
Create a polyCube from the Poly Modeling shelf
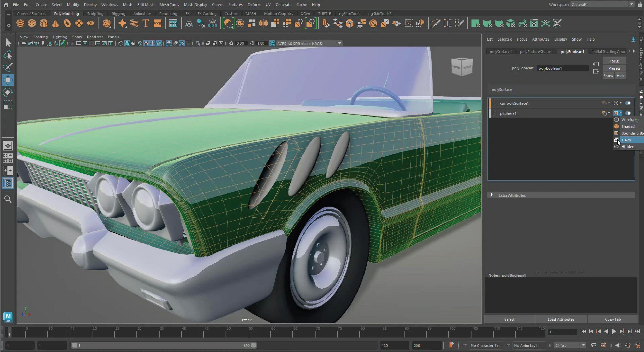click(32, 23)
